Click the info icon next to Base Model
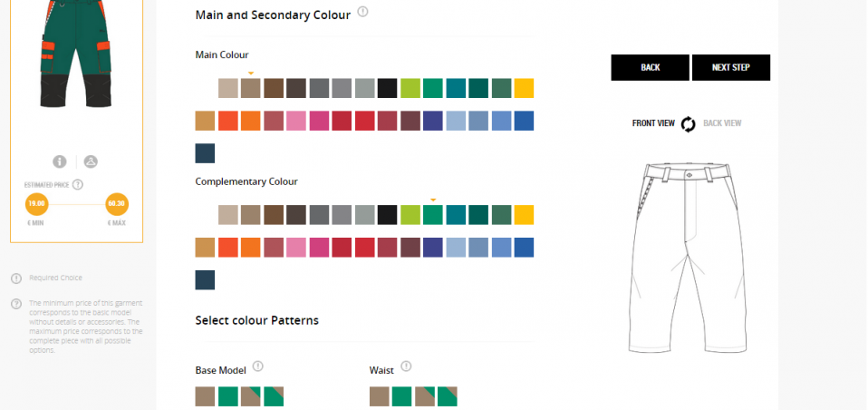The image size is (868, 410). pos(257,366)
